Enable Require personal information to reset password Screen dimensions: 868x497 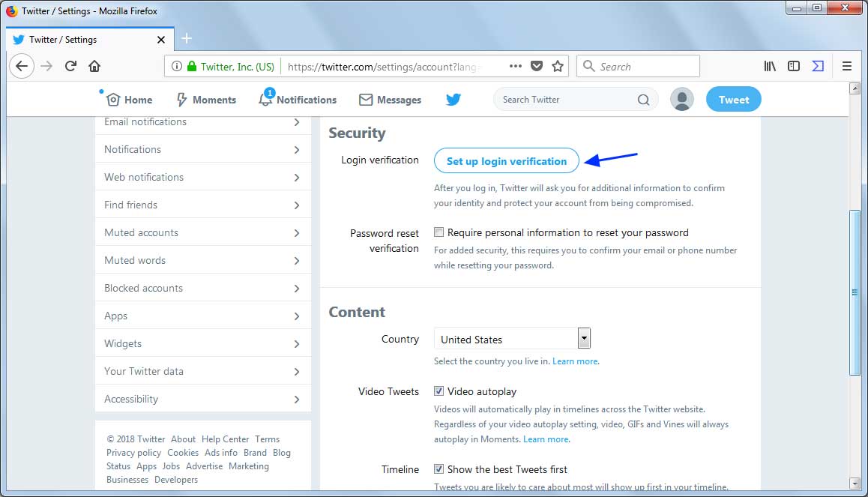439,232
